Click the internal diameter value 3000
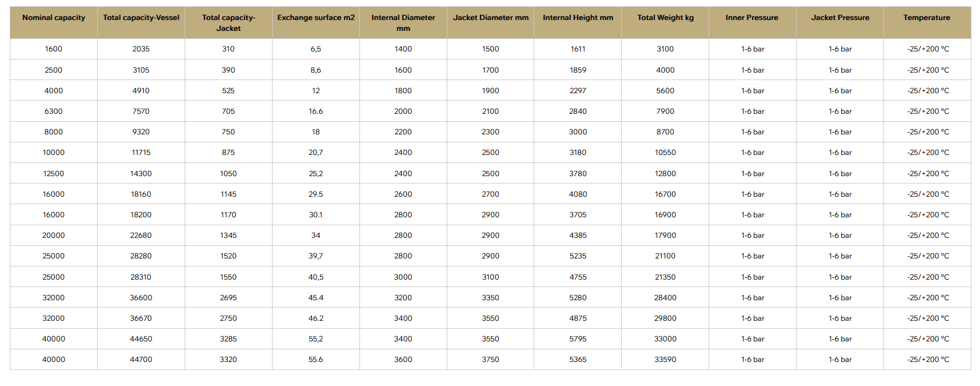Viewport: 980px width, 386px height. [403, 277]
